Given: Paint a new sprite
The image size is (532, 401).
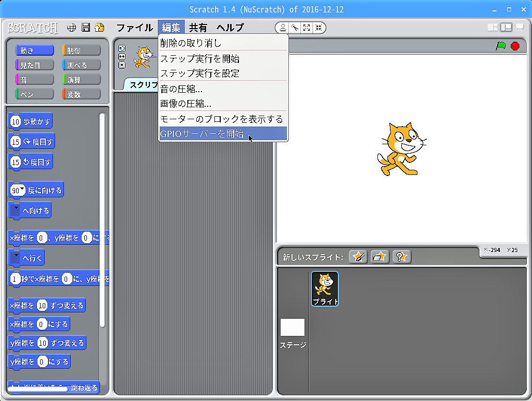Looking at the screenshot, I should point(358,257).
